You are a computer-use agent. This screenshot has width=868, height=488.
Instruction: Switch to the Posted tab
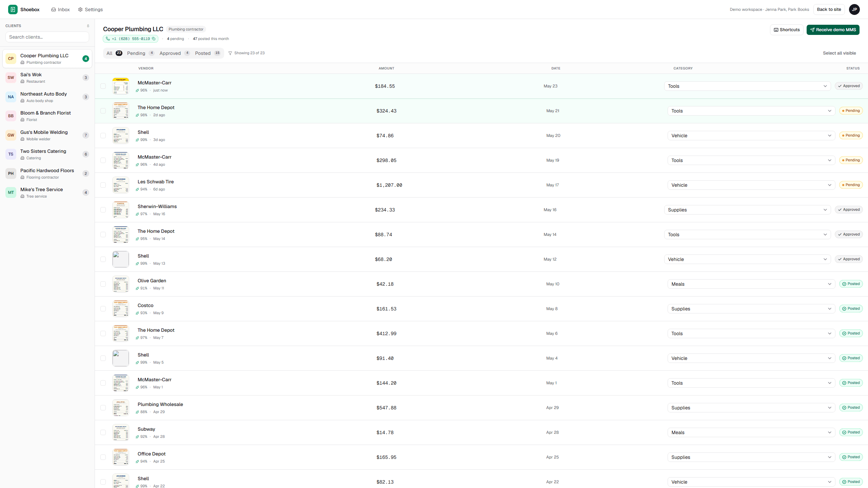pos(208,53)
